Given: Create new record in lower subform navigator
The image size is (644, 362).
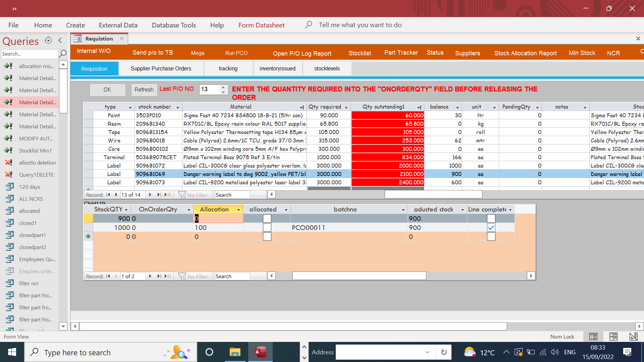Looking at the screenshot, I should [x=168, y=276].
